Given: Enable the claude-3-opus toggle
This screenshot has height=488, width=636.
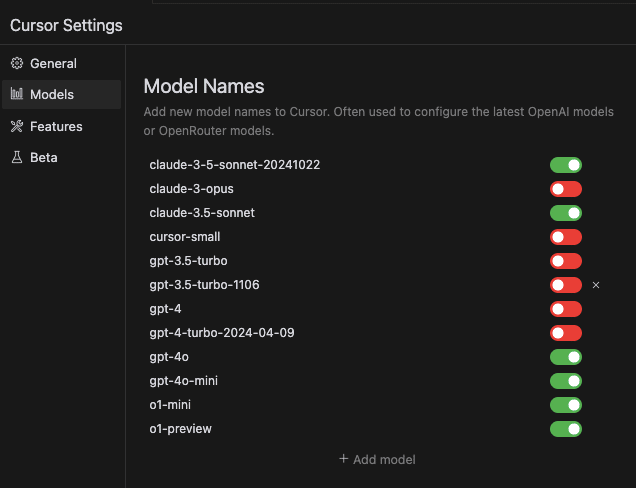Looking at the screenshot, I should [566, 189].
